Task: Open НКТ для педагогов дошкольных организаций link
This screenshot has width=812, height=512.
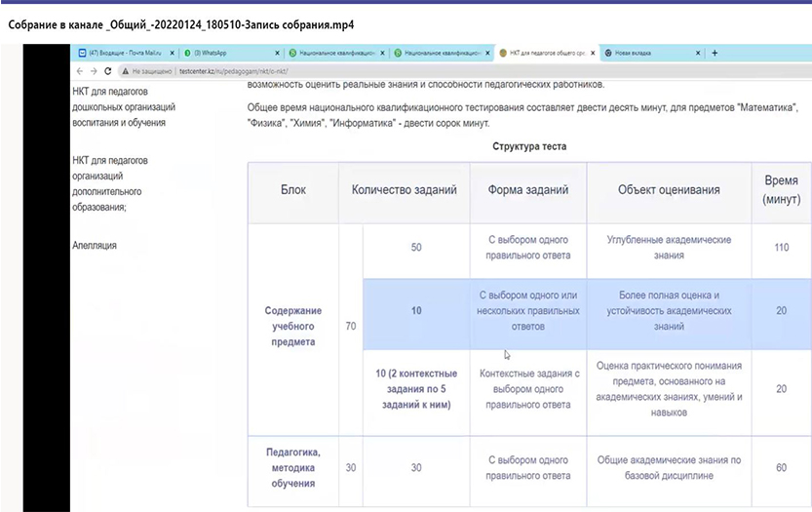Action: 118,107
